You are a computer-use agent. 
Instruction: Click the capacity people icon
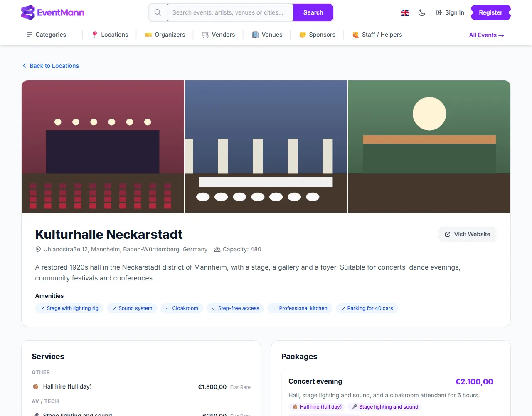[x=217, y=249]
